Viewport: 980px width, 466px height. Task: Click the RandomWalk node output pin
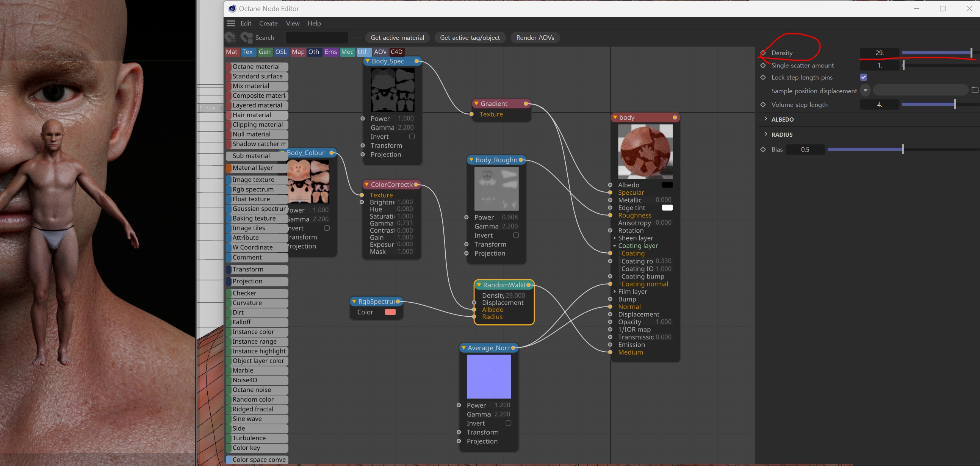click(x=528, y=285)
